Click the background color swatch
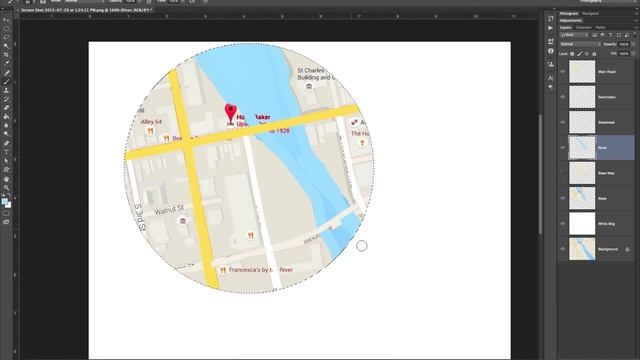This screenshot has height=360, width=640. 9,205
